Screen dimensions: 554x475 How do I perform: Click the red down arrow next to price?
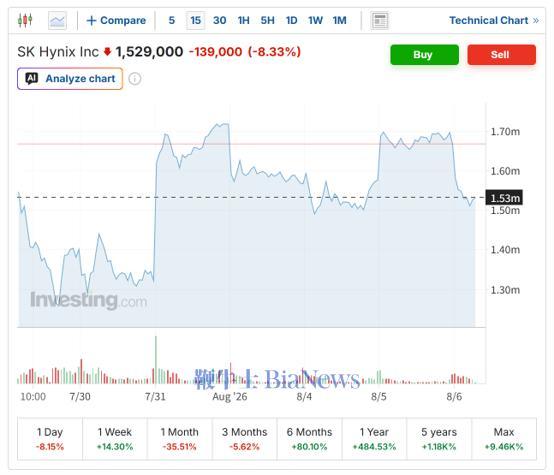[x=107, y=52]
